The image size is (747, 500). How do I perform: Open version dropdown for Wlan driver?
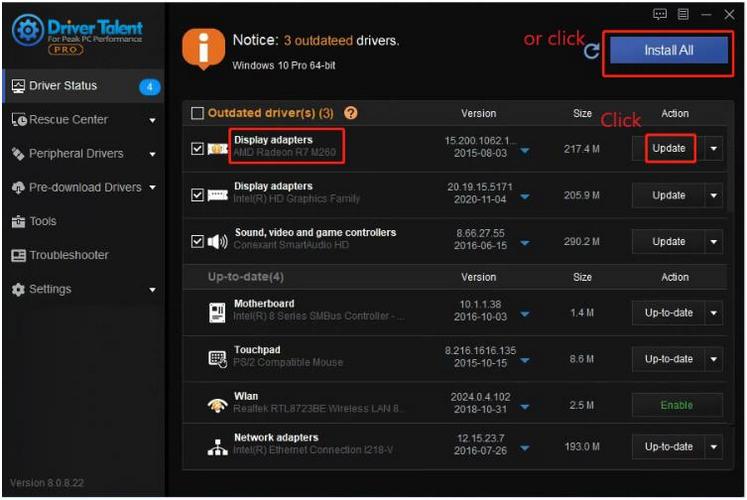(525, 407)
